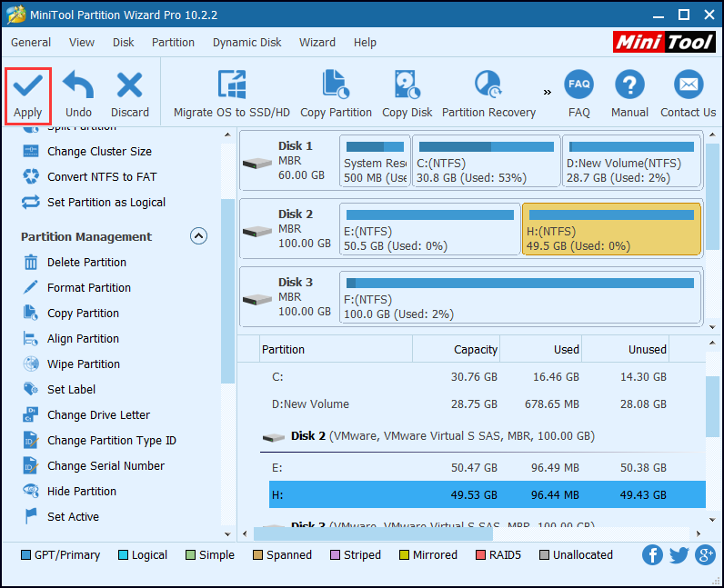Select Align Partition action

tap(71, 338)
